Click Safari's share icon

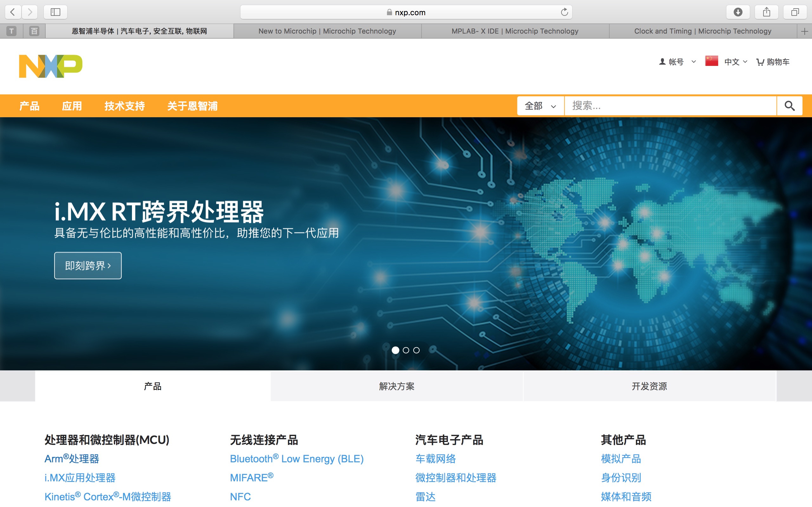point(767,12)
